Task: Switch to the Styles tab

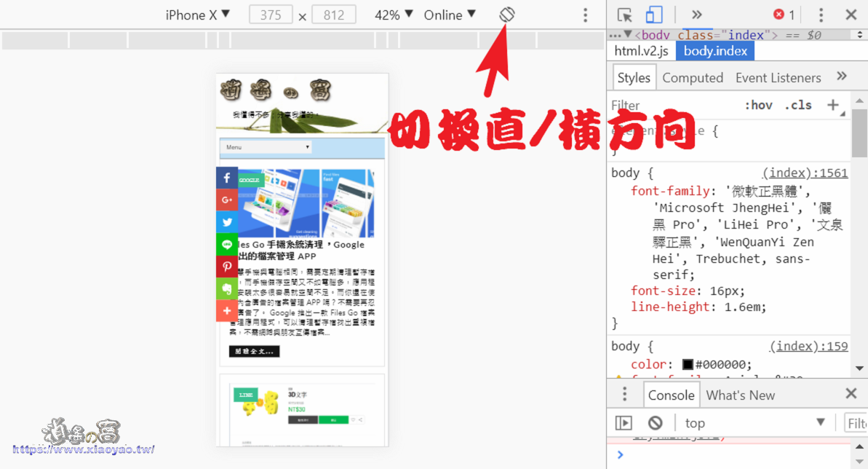Action: pos(634,78)
